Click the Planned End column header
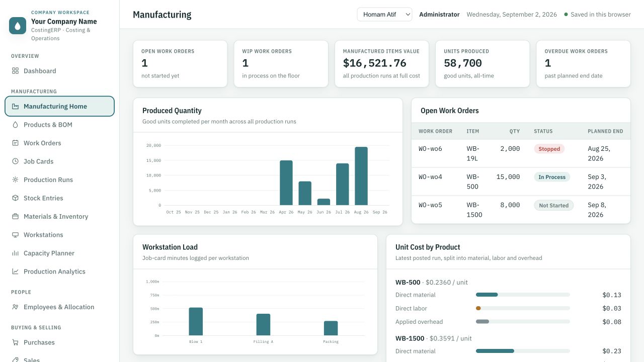 605,131
